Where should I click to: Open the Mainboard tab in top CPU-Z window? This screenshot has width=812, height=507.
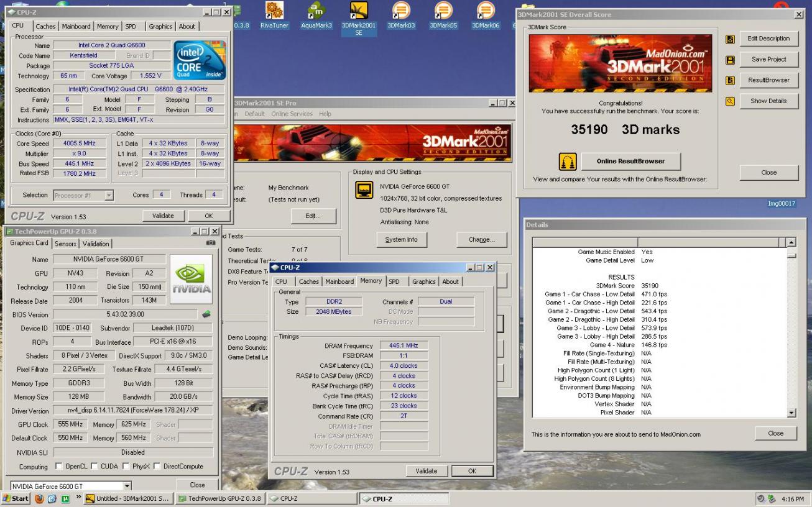click(x=76, y=26)
